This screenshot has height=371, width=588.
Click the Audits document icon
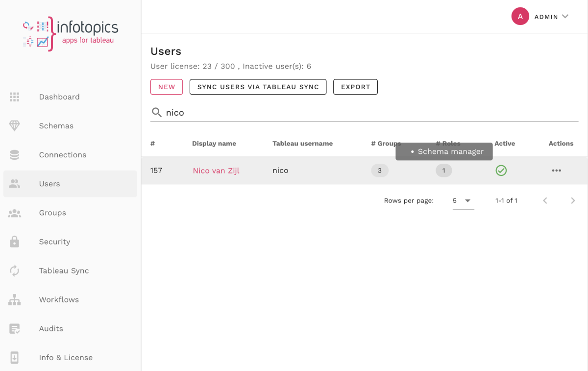15,328
